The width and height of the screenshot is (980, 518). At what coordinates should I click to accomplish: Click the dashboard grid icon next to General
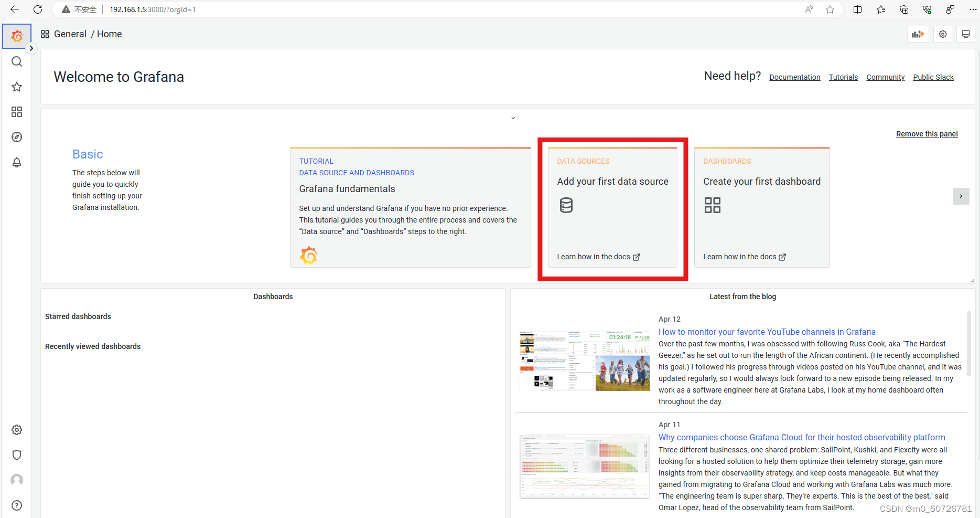point(45,34)
